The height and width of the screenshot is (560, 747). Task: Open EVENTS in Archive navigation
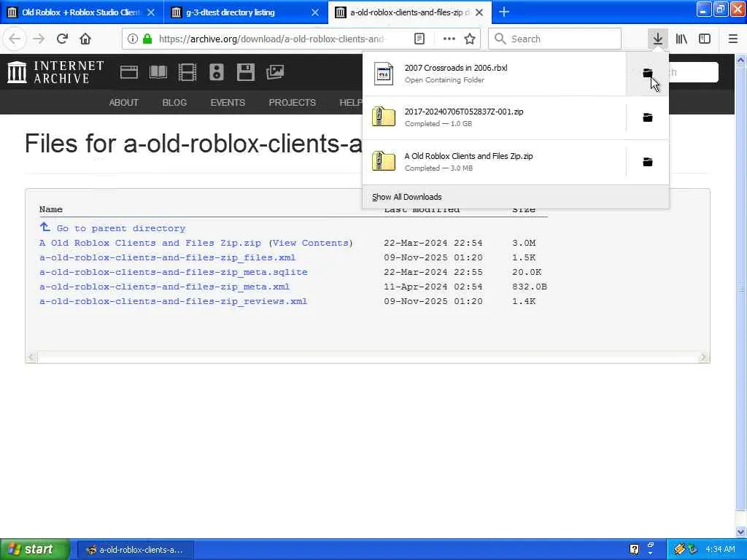click(228, 102)
